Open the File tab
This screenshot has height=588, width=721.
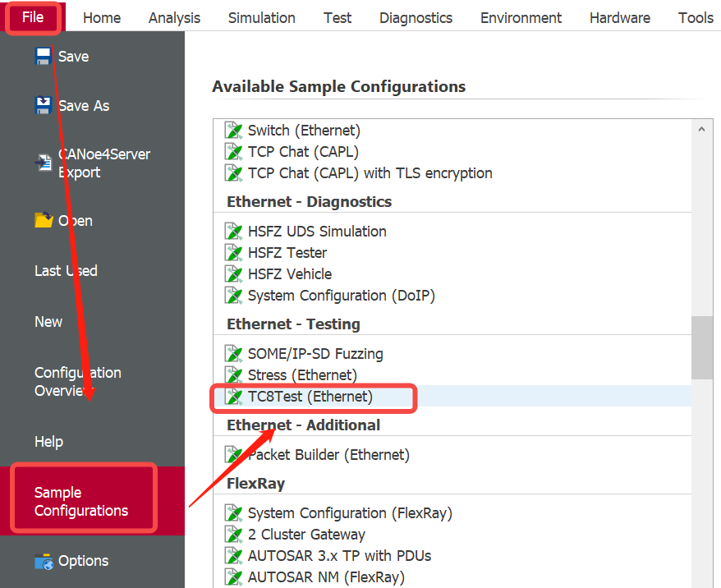[x=33, y=17]
